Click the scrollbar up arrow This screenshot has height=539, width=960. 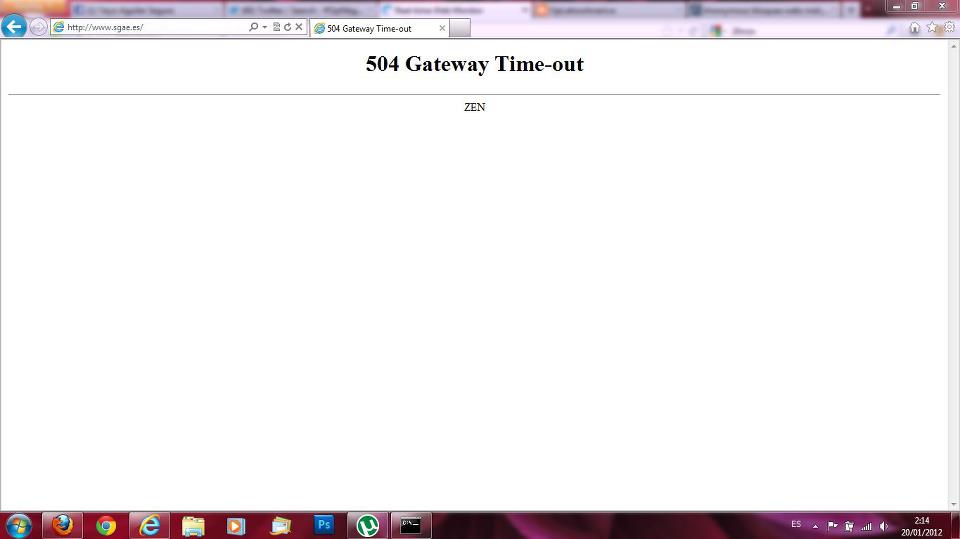(x=954, y=45)
